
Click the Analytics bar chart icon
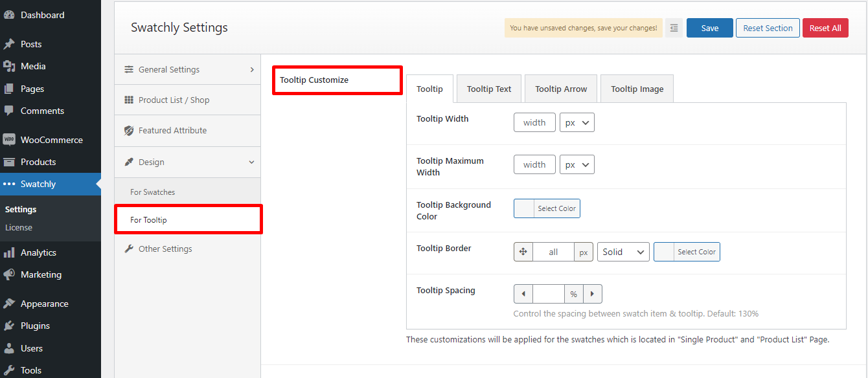coord(9,252)
